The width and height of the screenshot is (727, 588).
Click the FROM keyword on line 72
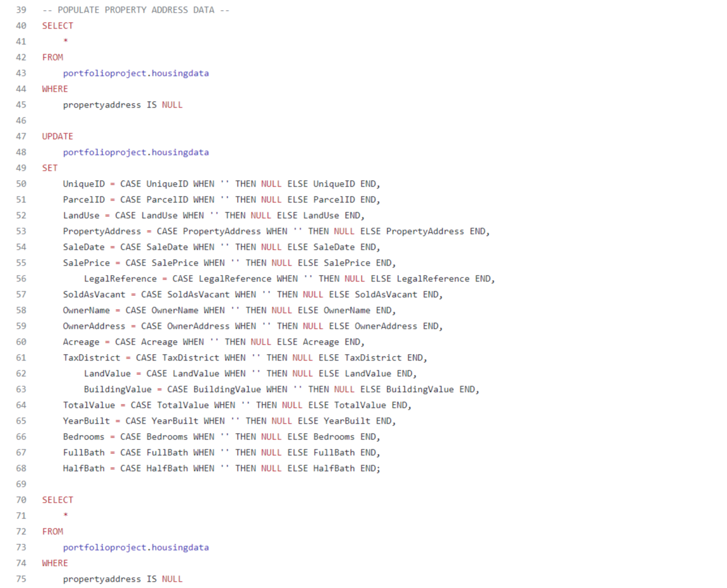pyautogui.click(x=52, y=532)
